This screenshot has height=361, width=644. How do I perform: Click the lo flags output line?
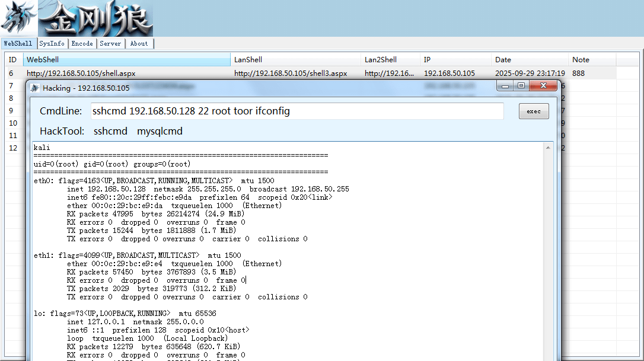point(125,314)
